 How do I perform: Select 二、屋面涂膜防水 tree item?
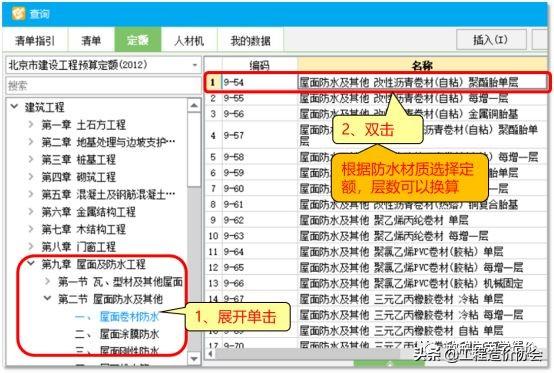point(117,334)
